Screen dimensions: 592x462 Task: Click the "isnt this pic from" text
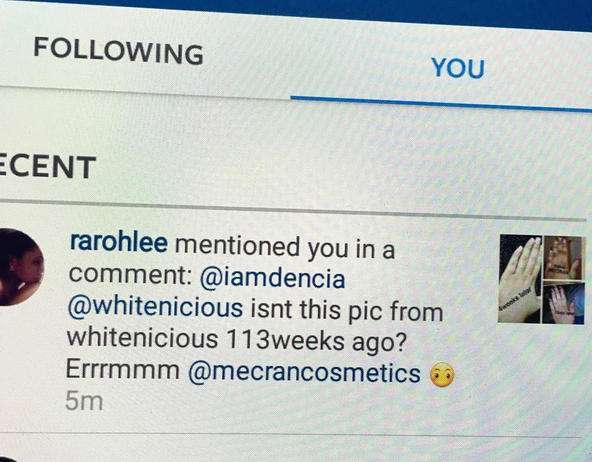pyautogui.click(x=347, y=311)
